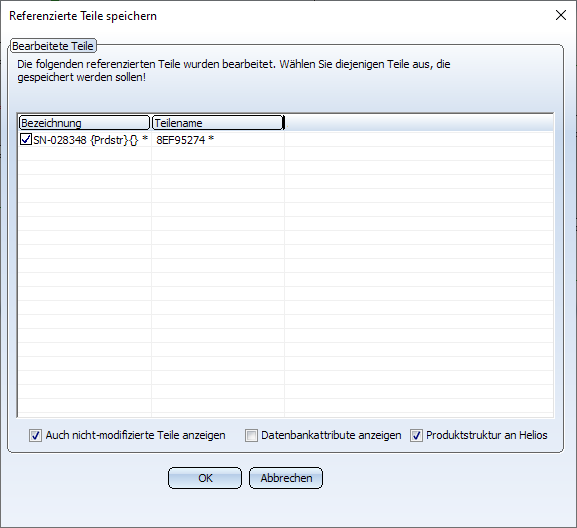This screenshot has width=577, height=528.
Task: Select the SN-028348 {Prdstr}{} designation text
Action: coord(91,140)
